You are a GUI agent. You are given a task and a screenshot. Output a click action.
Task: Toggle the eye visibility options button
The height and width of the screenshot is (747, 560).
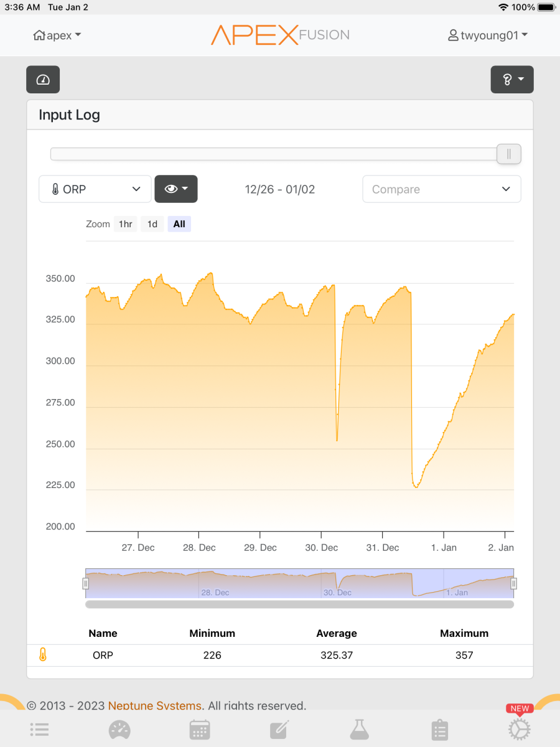click(x=176, y=189)
